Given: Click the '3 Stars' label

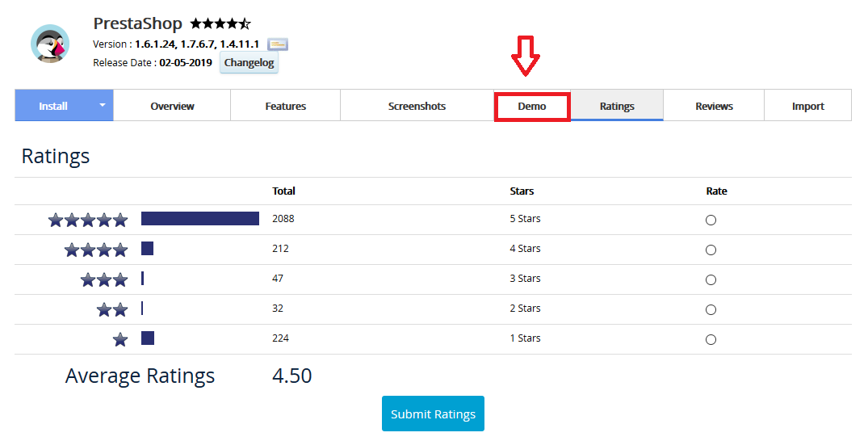Looking at the screenshot, I should 525,278.
